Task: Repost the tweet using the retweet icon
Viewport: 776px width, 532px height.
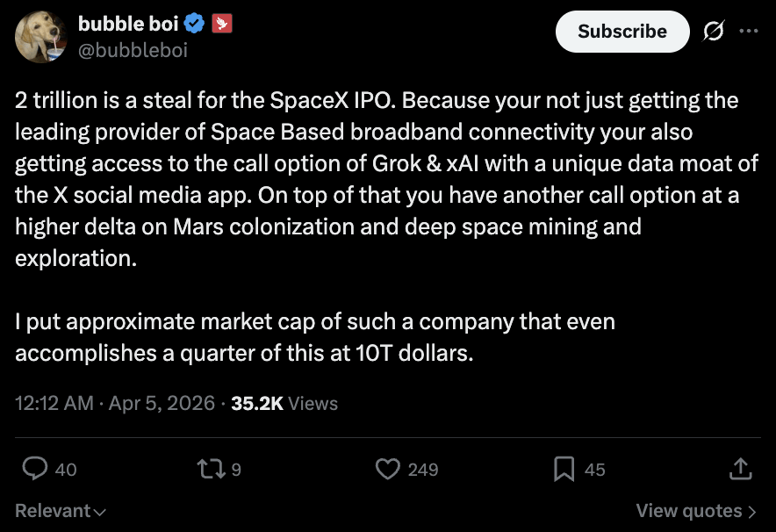Action: click(x=212, y=469)
